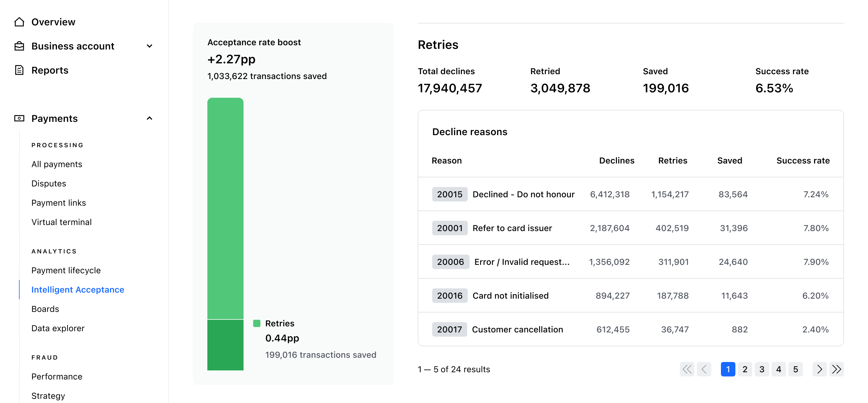This screenshot has height=403, width=868.
Task: Click the 0.44pp retries value
Action: point(282,338)
